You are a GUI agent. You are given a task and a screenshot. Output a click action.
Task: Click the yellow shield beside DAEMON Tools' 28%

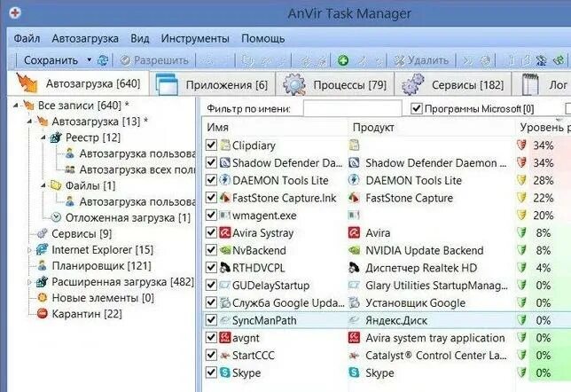coord(522,180)
